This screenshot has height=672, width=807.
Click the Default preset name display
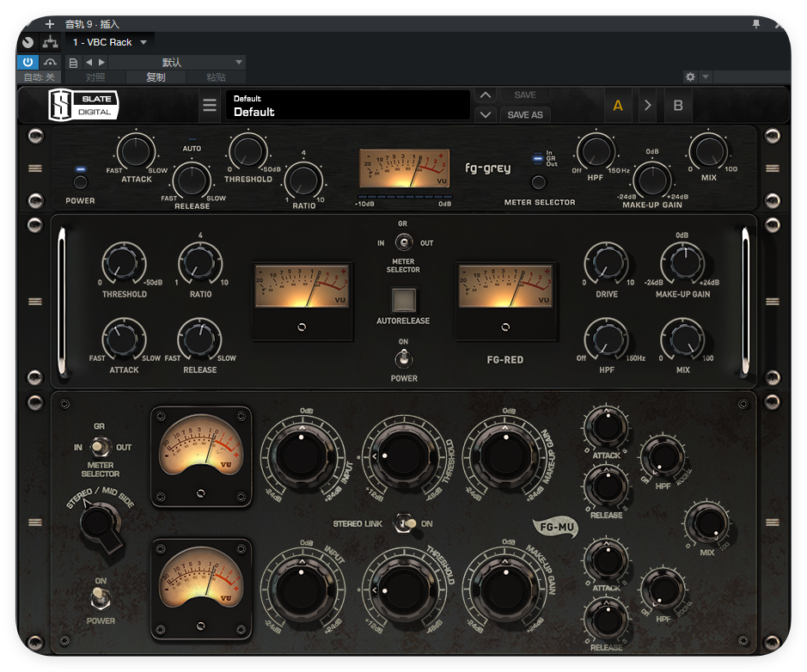pyautogui.click(x=348, y=106)
